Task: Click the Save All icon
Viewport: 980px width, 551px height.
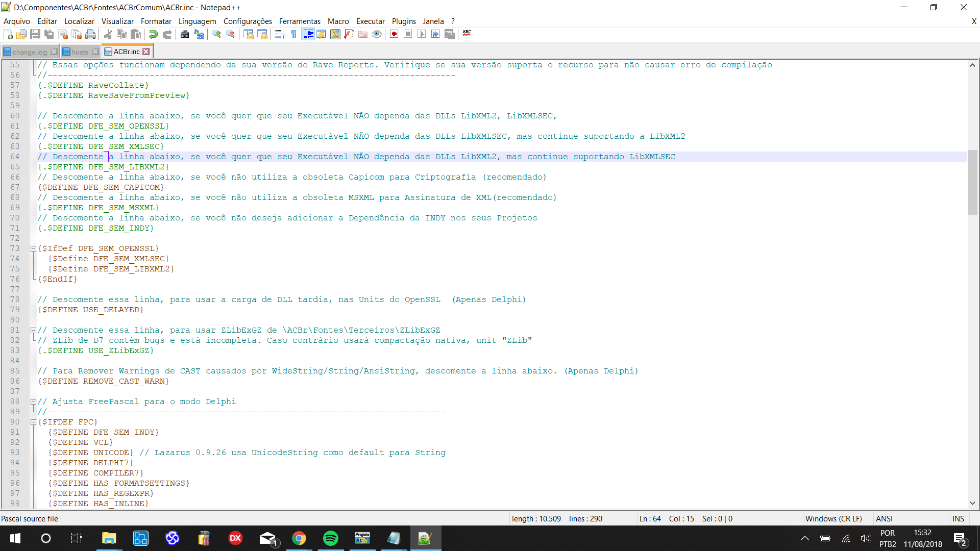Action: (x=49, y=34)
